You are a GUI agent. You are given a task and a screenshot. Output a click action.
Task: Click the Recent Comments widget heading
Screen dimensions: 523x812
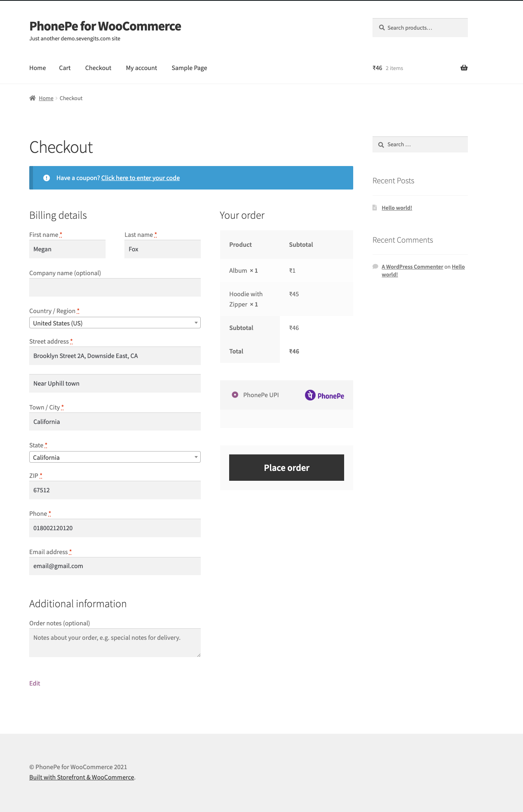(403, 240)
